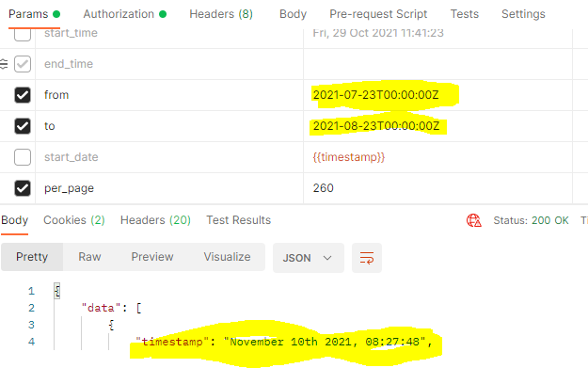
Task: Open the Settings tab
Action: (523, 14)
